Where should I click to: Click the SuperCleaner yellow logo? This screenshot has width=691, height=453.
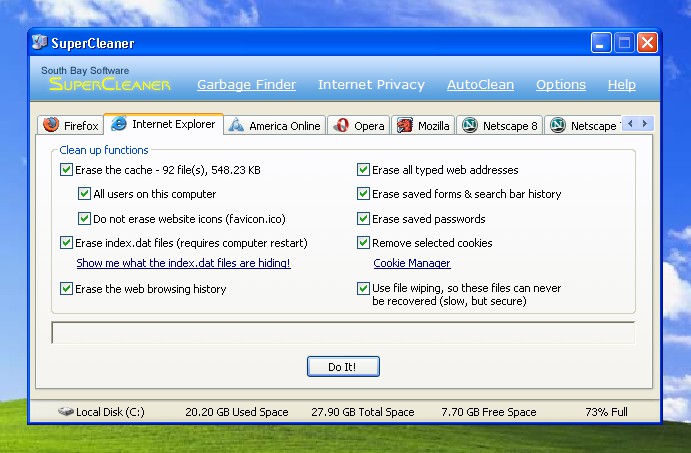(110, 84)
